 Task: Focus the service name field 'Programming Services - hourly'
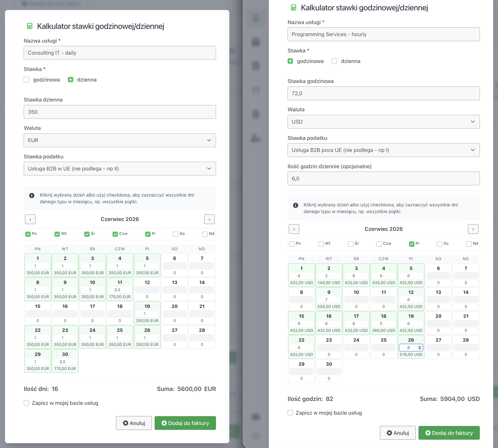[x=383, y=34]
